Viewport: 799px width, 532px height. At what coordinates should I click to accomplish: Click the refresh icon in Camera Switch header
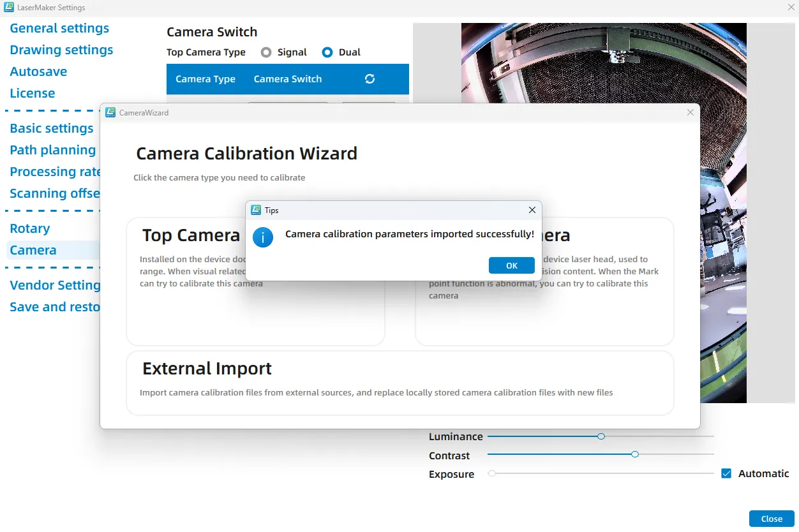tap(370, 79)
